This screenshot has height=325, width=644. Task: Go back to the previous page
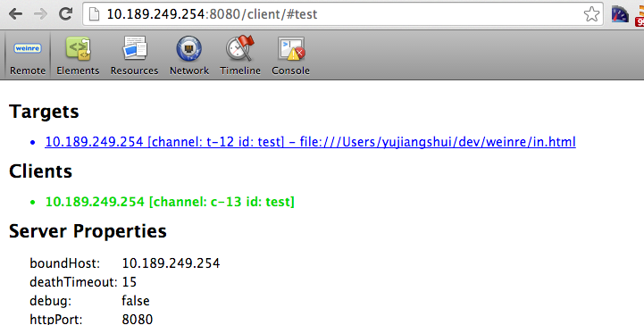[x=15, y=14]
